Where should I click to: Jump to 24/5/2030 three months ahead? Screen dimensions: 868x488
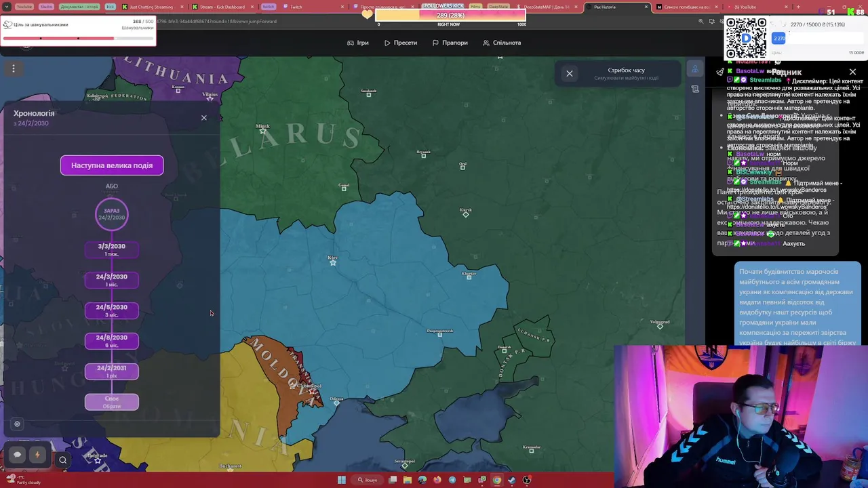tap(112, 310)
